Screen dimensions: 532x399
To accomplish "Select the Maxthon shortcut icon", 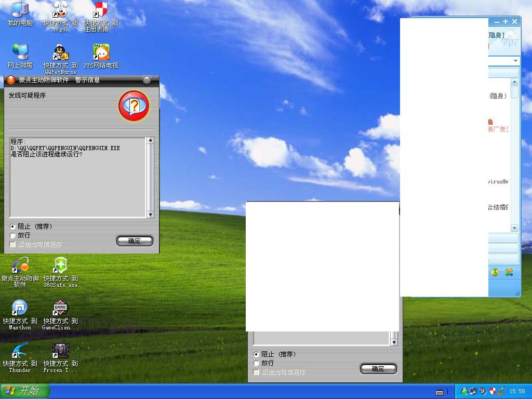I will pos(20,314).
